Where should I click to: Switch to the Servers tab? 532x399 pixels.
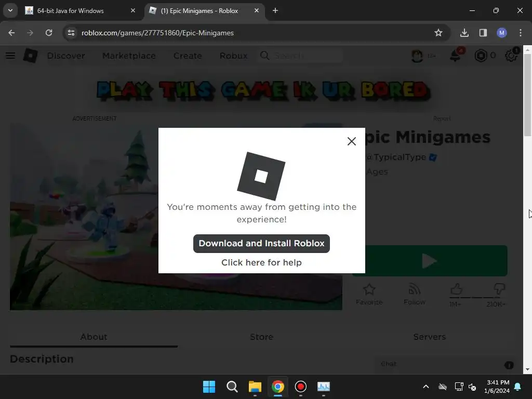(x=429, y=337)
